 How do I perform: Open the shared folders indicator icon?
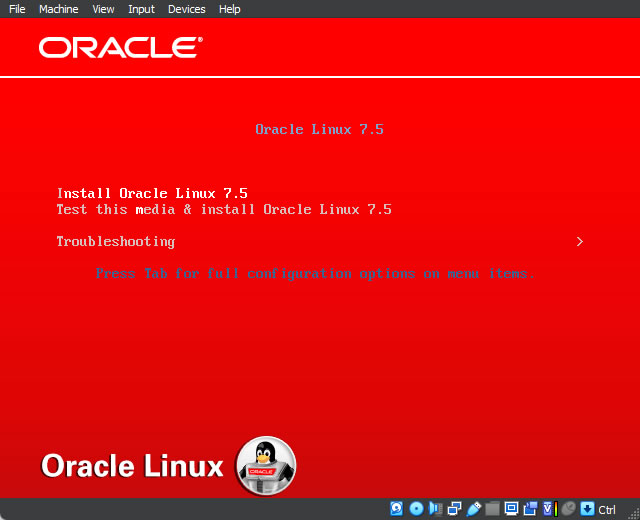(492, 509)
